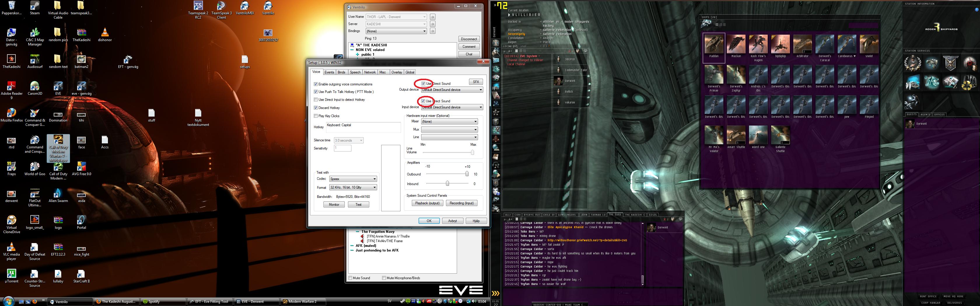The image size is (980, 306).
Task: Confirm the Setup dialog with OK
Action: pos(429,221)
